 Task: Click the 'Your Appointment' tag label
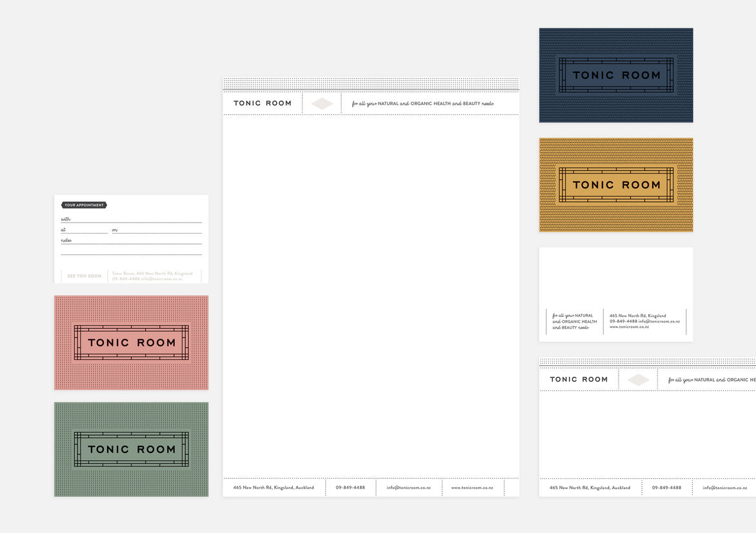tap(84, 205)
